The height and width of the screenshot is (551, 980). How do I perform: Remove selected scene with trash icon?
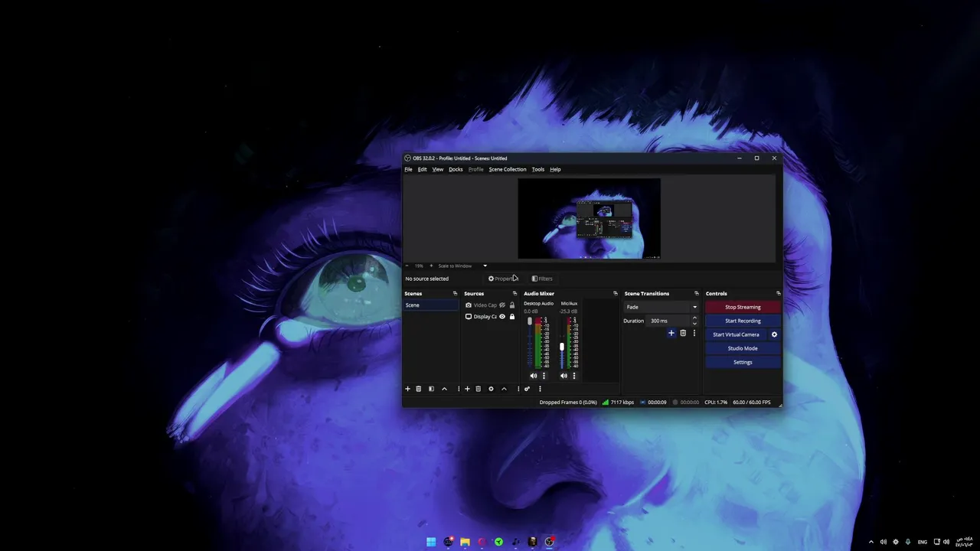click(x=418, y=389)
